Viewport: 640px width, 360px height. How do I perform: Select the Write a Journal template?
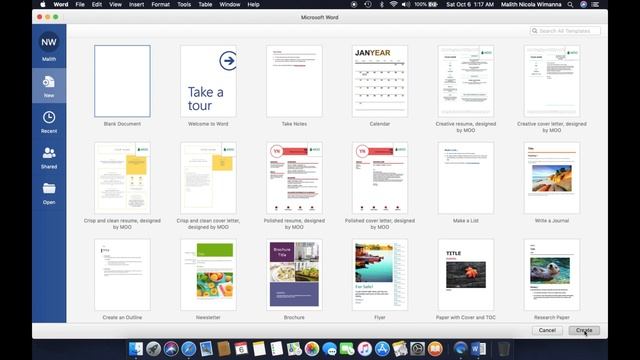pos(552,178)
